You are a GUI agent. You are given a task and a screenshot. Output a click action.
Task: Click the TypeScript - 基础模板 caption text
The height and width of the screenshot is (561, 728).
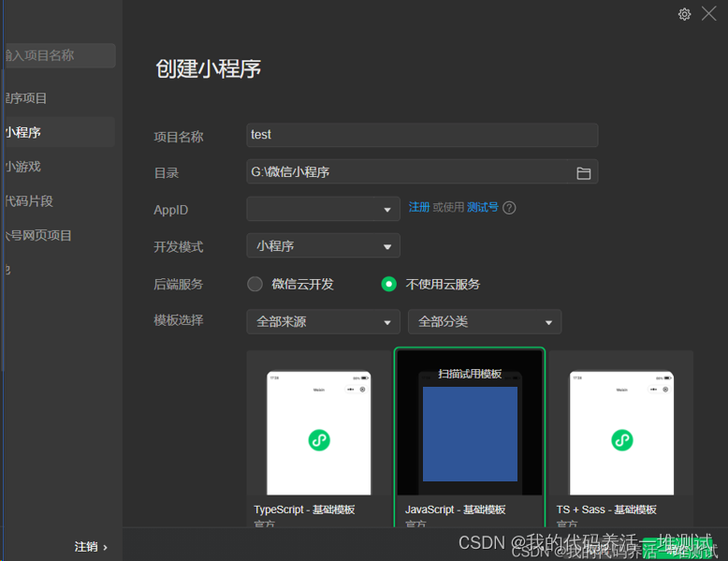tap(304, 509)
